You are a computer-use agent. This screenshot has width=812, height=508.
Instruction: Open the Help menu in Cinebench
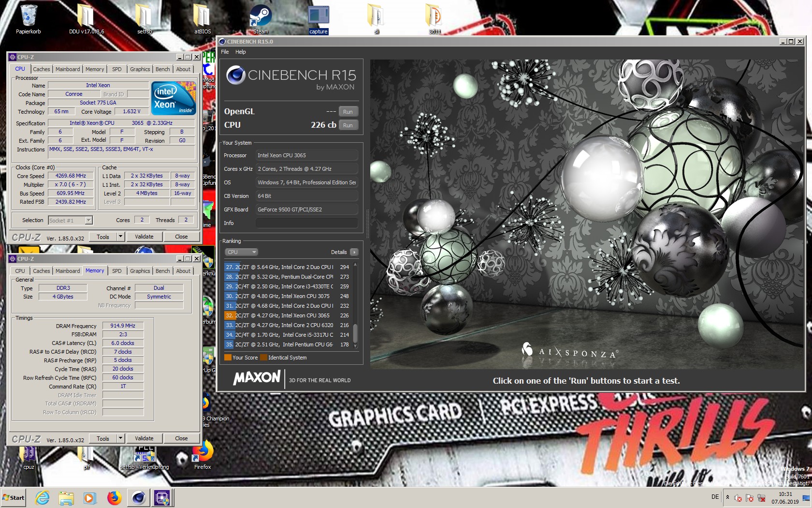pos(240,52)
